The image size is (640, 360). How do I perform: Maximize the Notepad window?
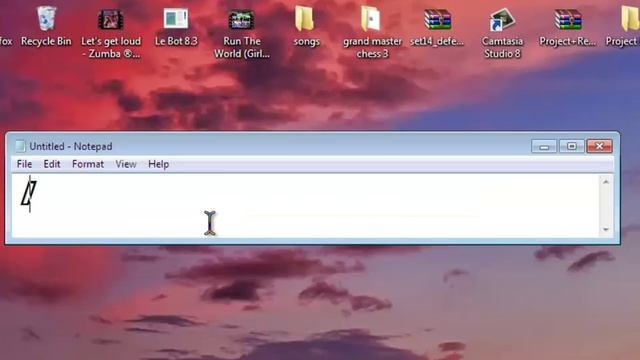tap(571, 146)
